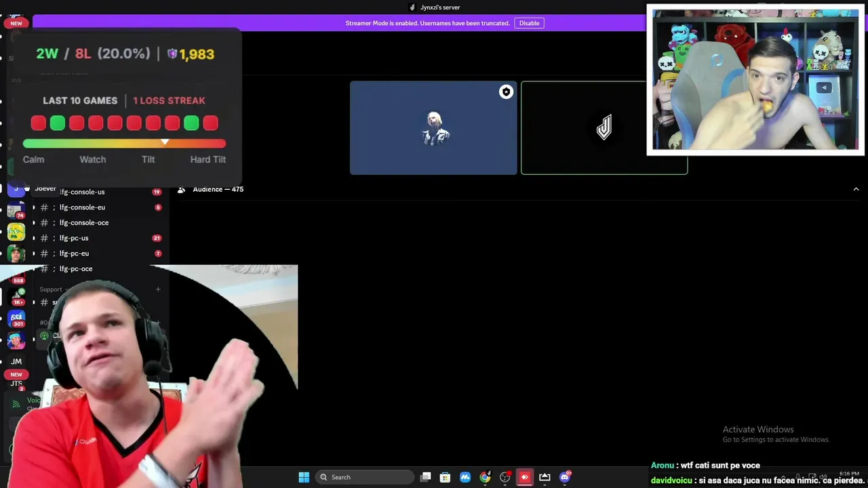Click the taskbar Search box

pos(365,477)
